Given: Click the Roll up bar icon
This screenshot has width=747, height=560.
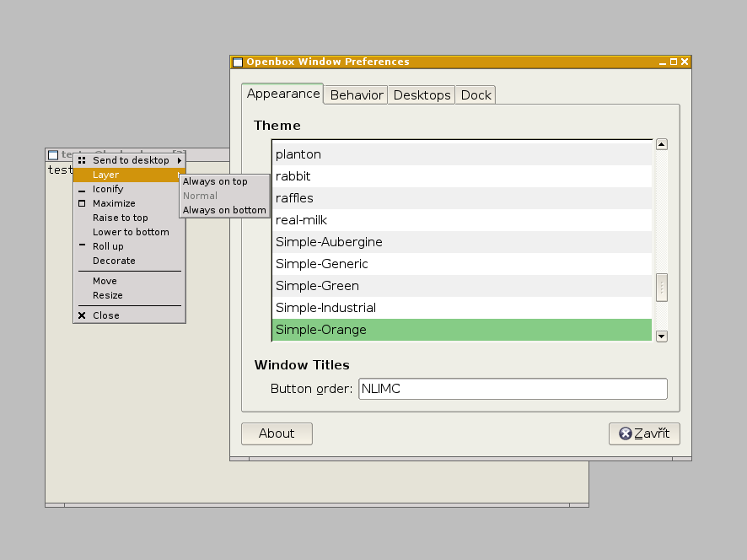Looking at the screenshot, I should [x=82, y=245].
